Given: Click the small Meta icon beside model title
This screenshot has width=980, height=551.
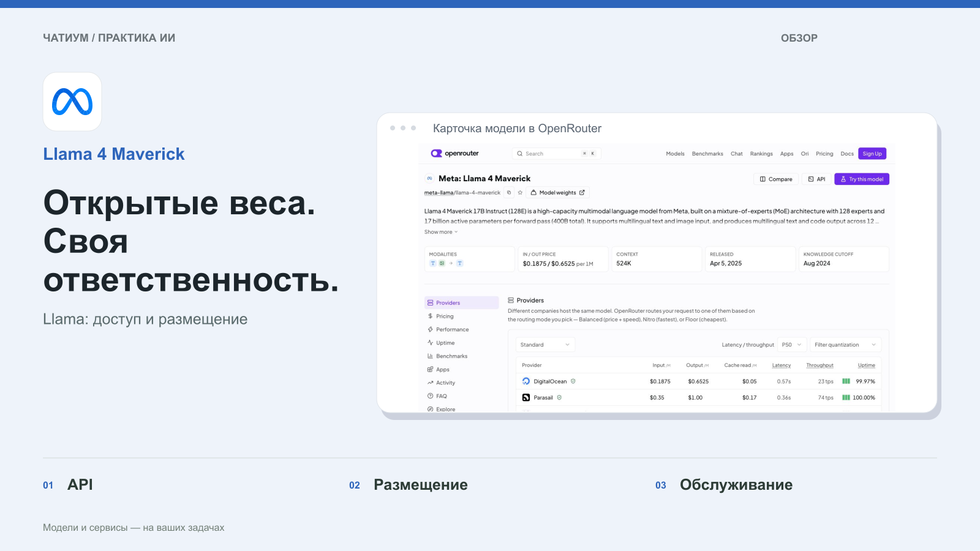Looking at the screenshot, I should (x=429, y=179).
